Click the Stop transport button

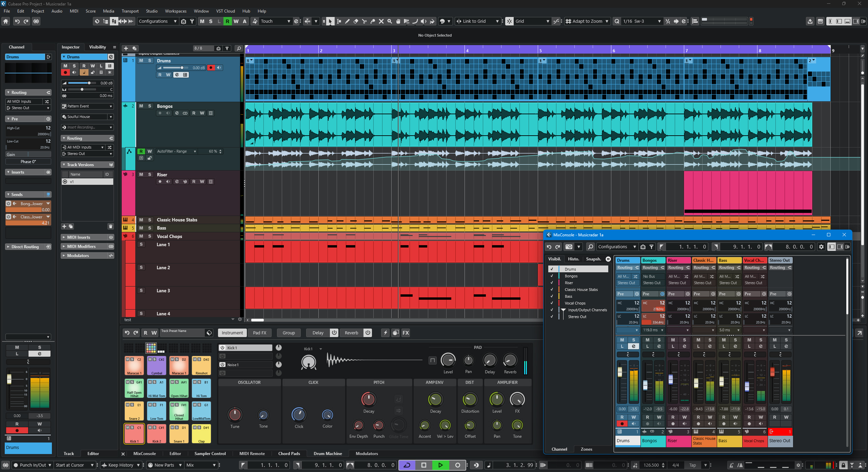click(424, 465)
